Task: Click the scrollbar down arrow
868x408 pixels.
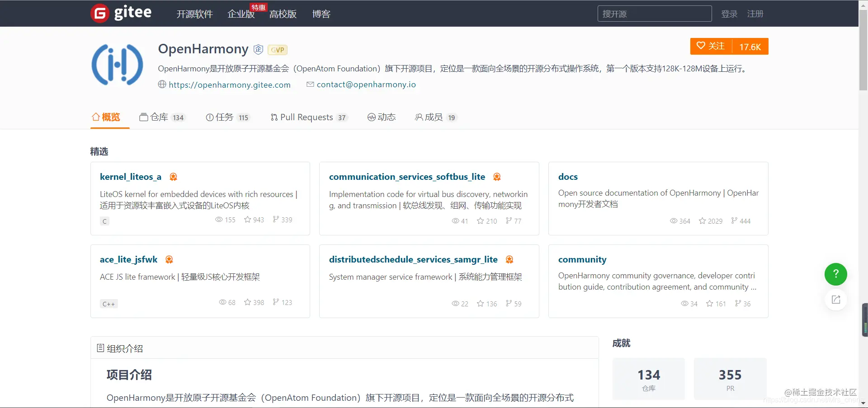Action: pos(863,403)
